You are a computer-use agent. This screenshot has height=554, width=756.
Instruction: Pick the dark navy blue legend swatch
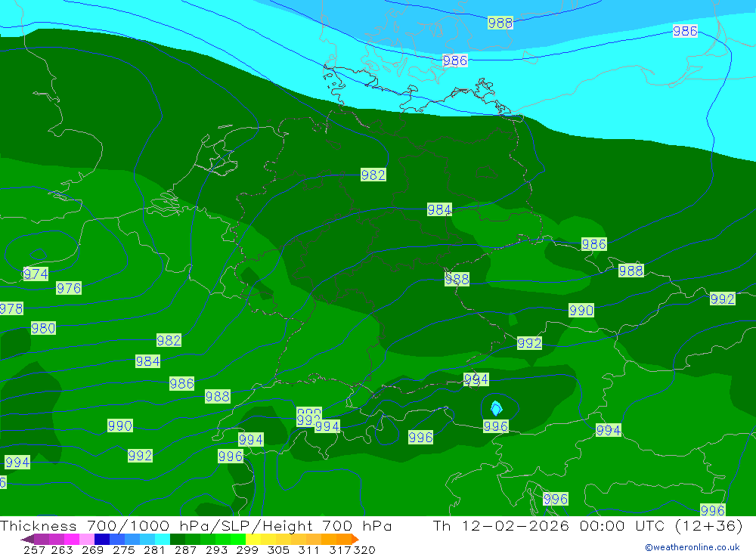102,539
